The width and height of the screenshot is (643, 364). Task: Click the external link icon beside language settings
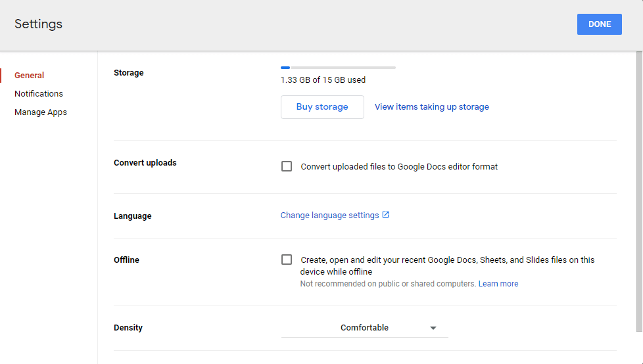click(386, 215)
